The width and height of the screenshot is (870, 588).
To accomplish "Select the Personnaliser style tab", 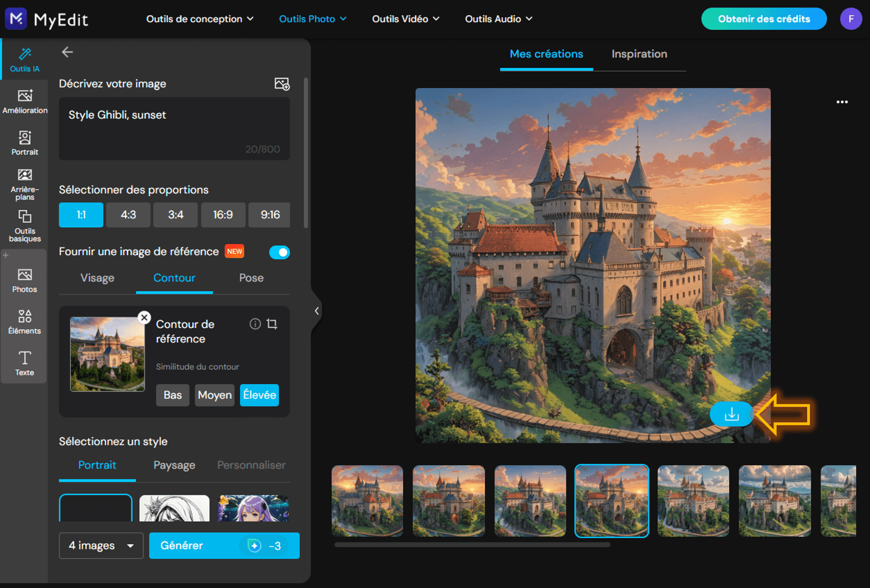I will (251, 465).
